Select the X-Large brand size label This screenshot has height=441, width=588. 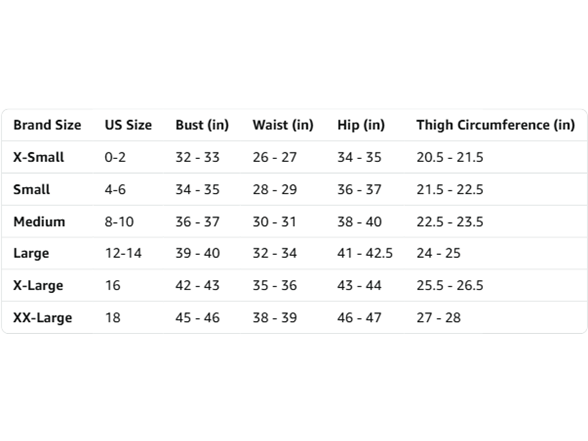(38, 286)
